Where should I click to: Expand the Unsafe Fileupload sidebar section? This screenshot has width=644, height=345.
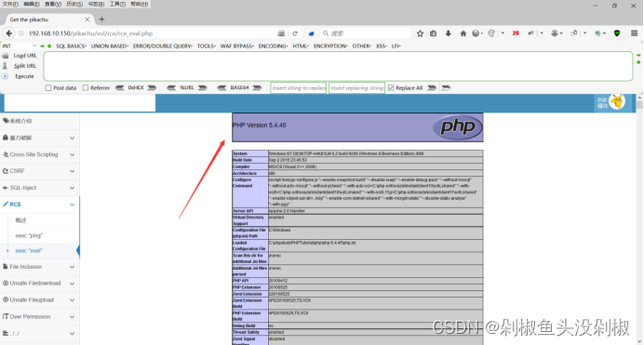click(x=39, y=299)
